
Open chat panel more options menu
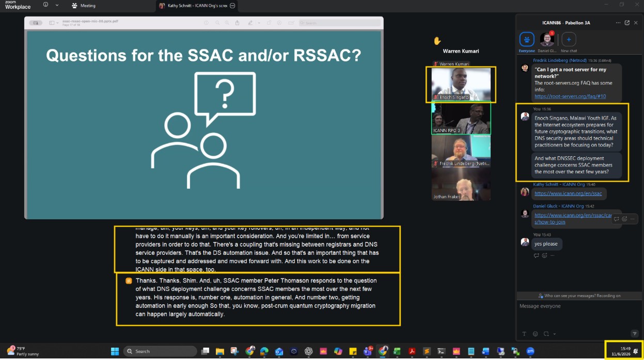tap(618, 23)
